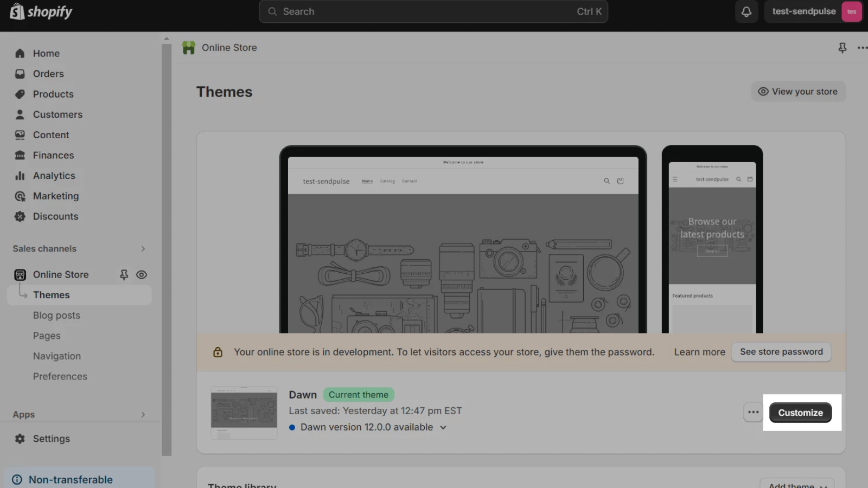Viewport: 868px width, 488px height.
Task: Go to Navigation under Online Store
Action: pos(57,356)
